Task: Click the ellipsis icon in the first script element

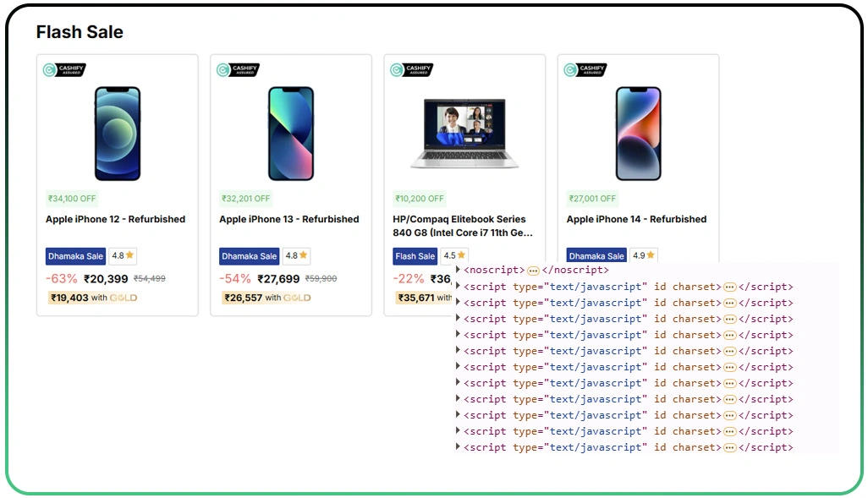Action: coord(729,286)
